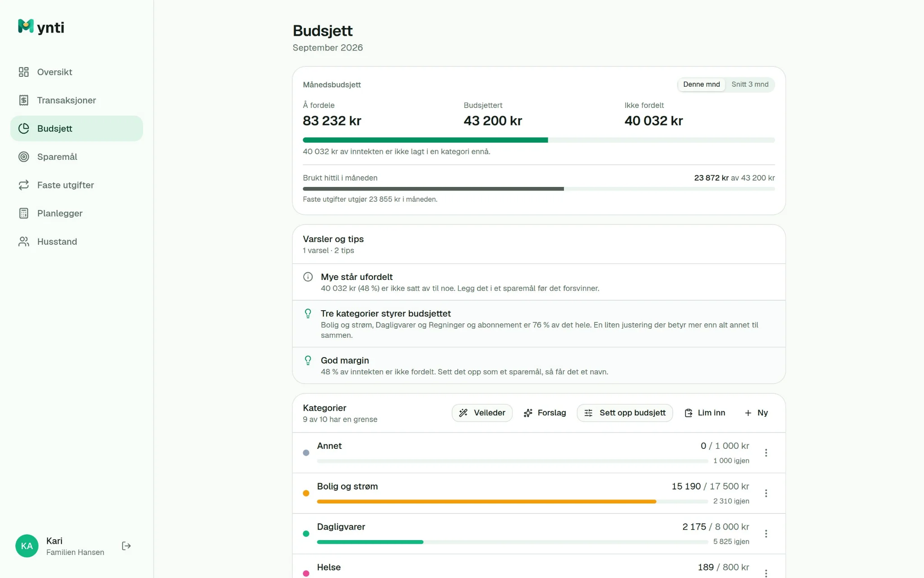This screenshot has height=578, width=924.
Task: Go to Oversikt in the sidebar
Action: 77,72
